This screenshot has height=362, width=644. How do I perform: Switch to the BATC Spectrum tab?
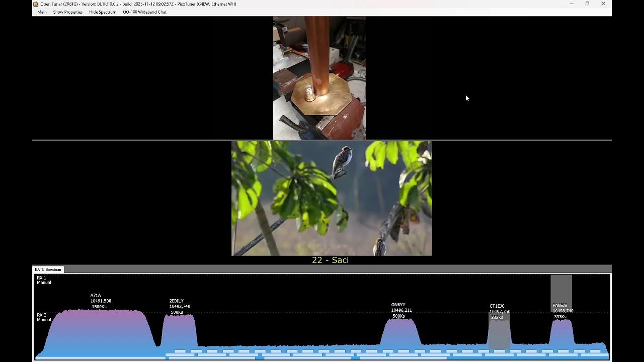click(x=48, y=269)
